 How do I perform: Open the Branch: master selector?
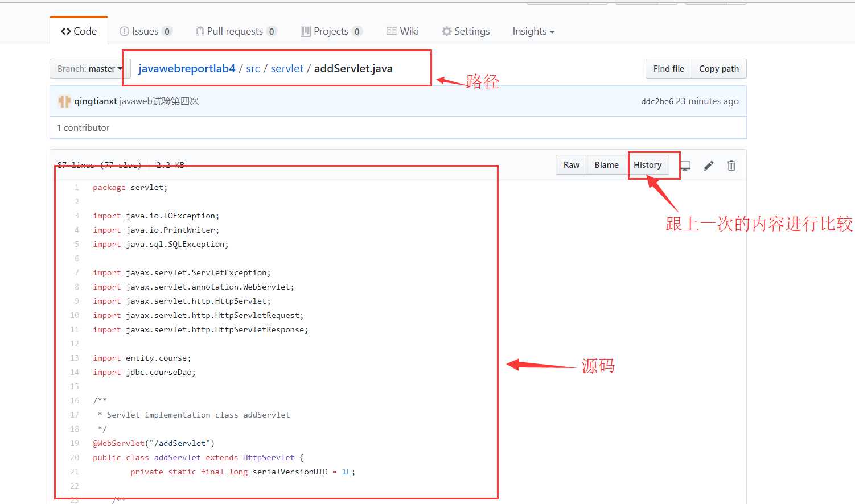[89, 69]
